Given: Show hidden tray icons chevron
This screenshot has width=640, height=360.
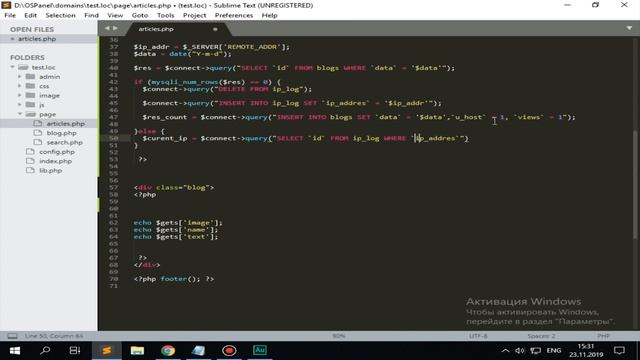Looking at the screenshot, I should (505, 350).
